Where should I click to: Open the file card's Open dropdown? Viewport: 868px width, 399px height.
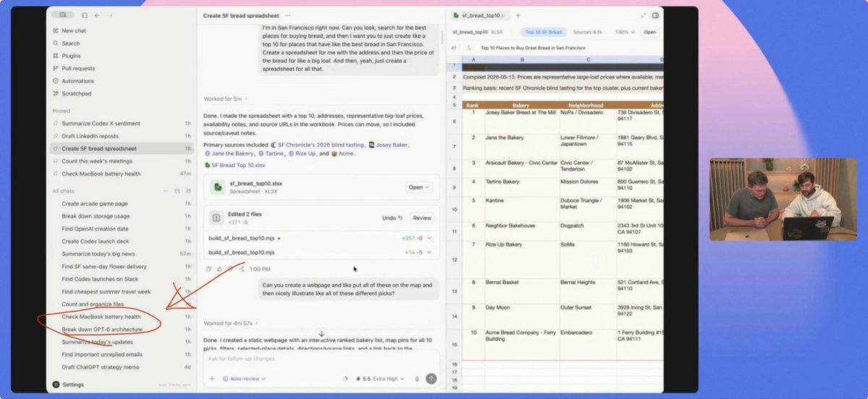(x=420, y=186)
